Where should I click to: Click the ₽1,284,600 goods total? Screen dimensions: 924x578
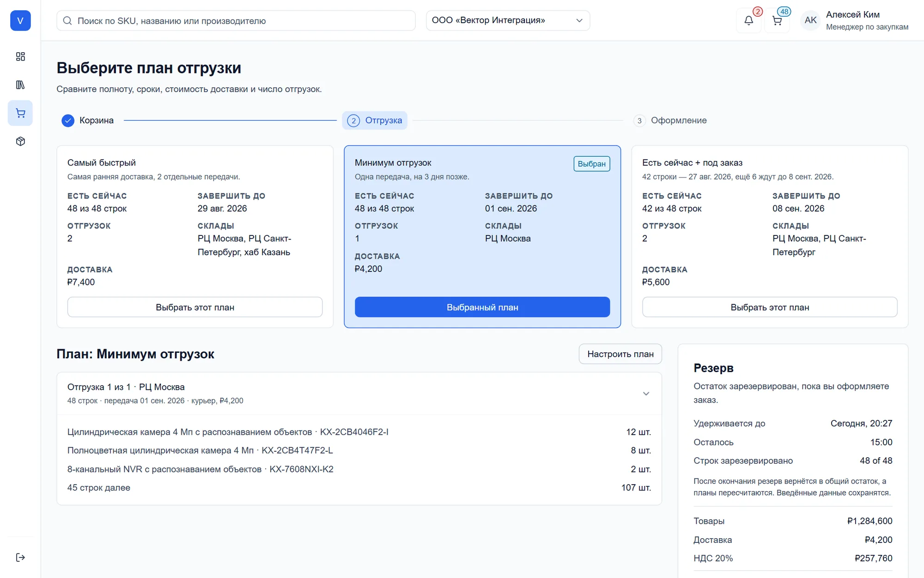tap(870, 521)
